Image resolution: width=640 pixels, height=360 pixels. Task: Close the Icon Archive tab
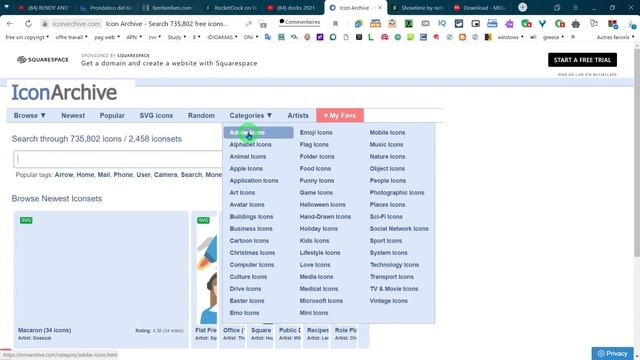[x=380, y=8]
